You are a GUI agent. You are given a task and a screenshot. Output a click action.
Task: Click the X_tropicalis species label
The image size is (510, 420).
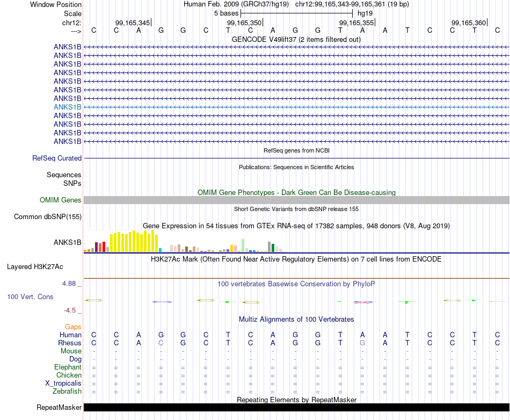pyautogui.click(x=63, y=383)
